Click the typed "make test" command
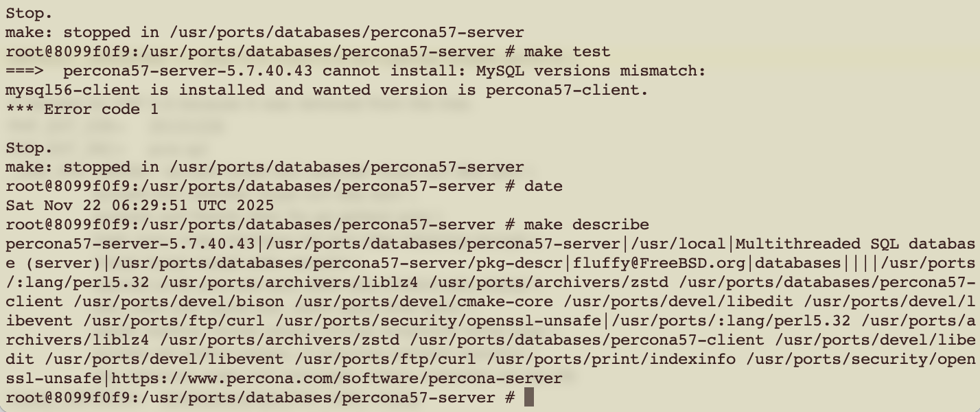 point(567,51)
